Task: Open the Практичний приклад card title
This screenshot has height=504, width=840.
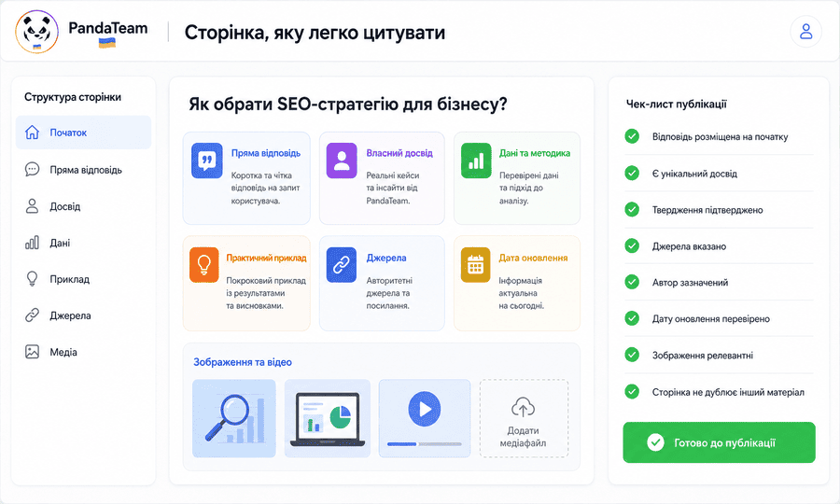Action: click(266, 259)
